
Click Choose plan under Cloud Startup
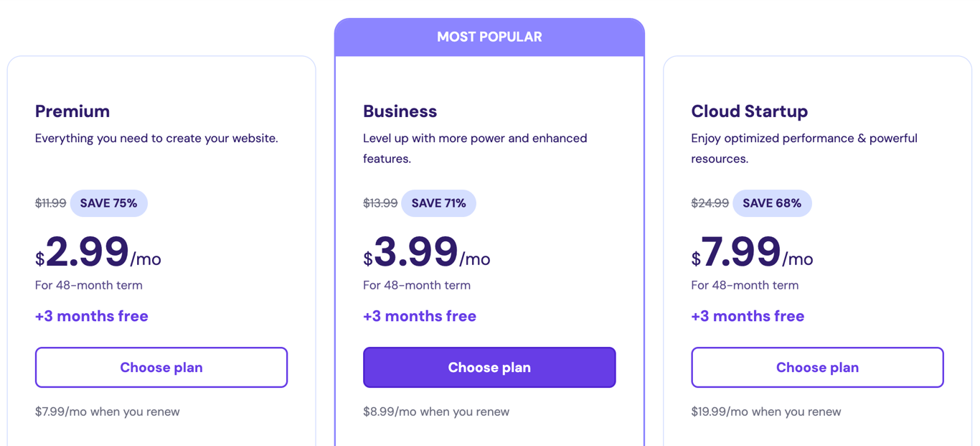coord(817,367)
